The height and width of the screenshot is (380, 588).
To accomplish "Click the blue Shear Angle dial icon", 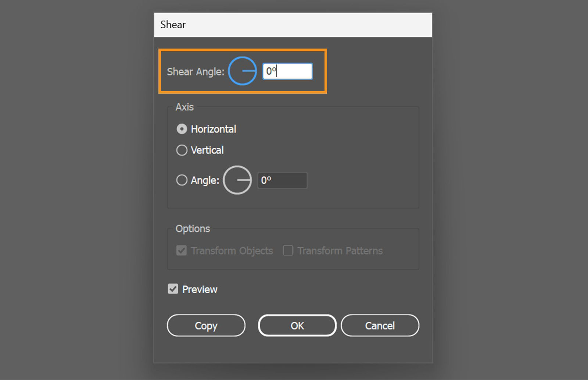I will click(242, 71).
